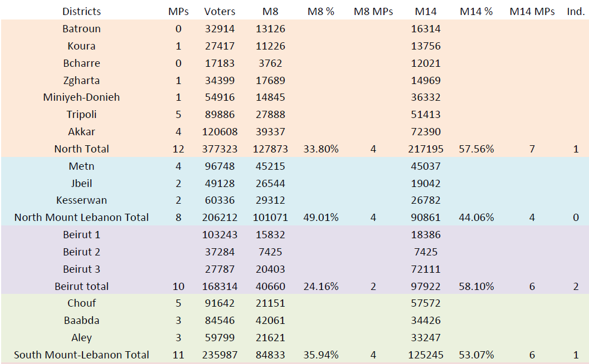Click the 58.10% M14 percentage cell
The image size is (589, 364).
[476, 287]
